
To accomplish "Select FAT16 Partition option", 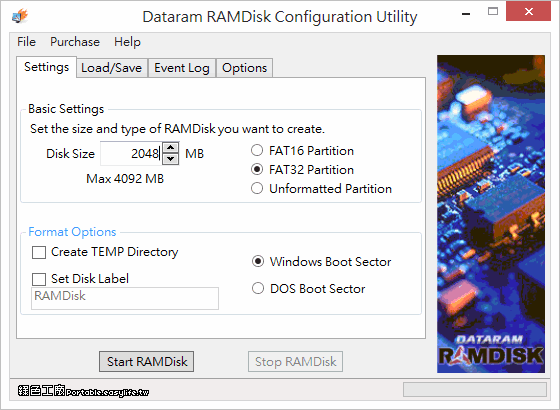I will (x=302, y=151).
